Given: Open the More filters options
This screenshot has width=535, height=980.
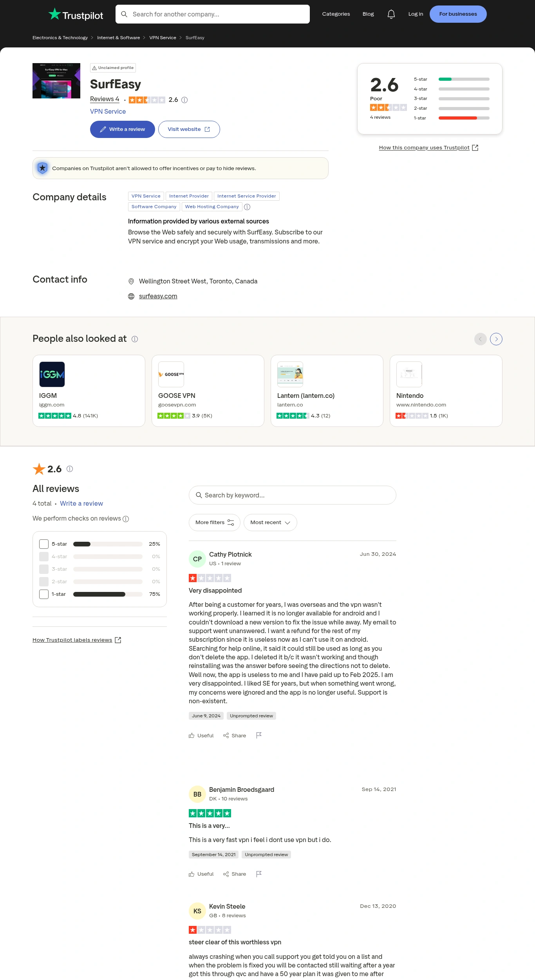Looking at the screenshot, I should click(x=214, y=523).
